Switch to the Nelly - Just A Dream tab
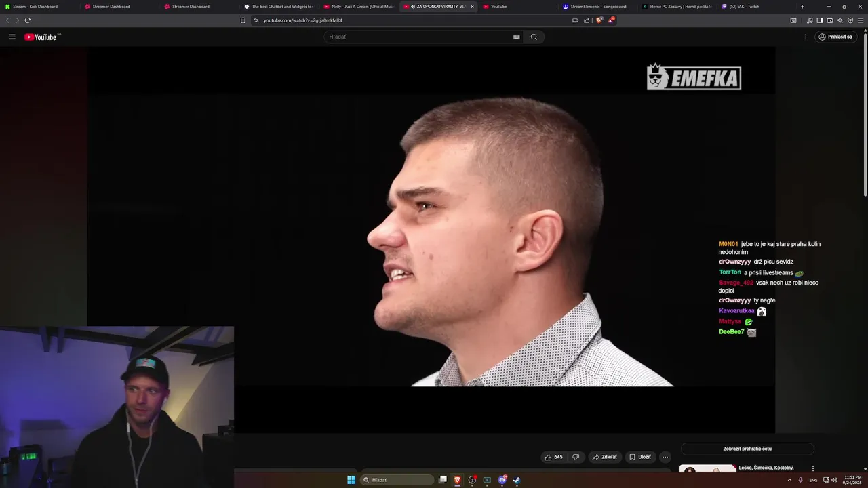This screenshot has height=488, width=868. click(359, 7)
